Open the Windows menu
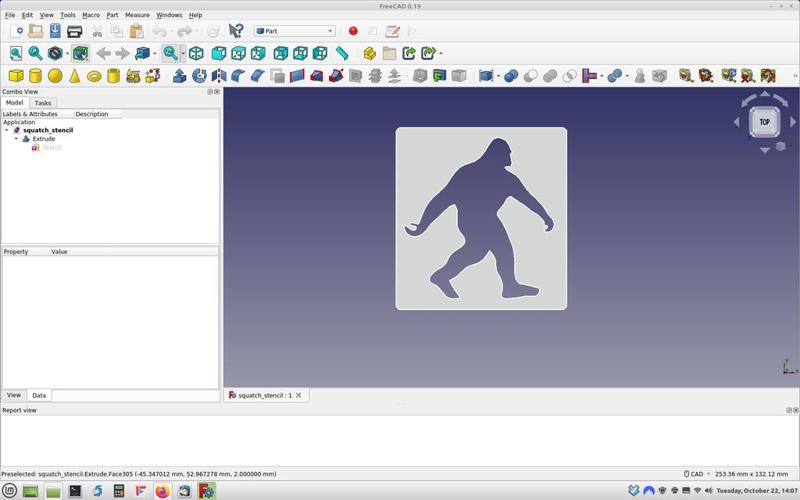Screen dimensions: 800x500 [169, 15]
